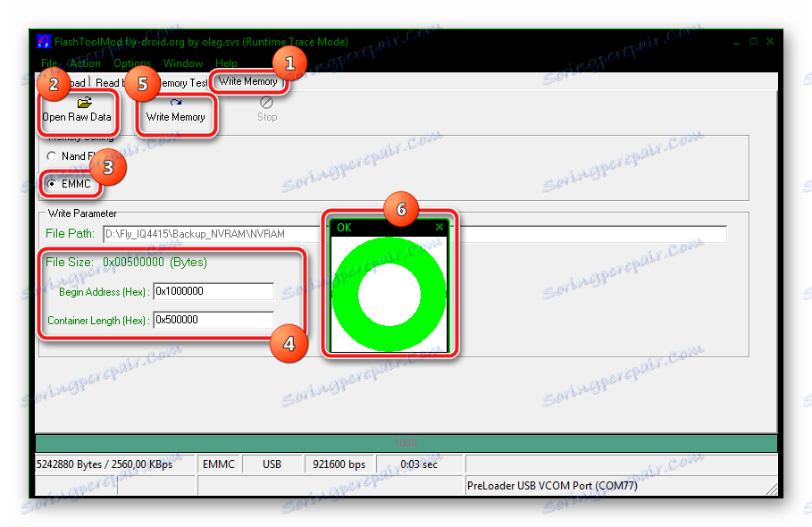This screenshot has height=527, width=812.
Task: Open the Action menu
Action: coord(85,63)
